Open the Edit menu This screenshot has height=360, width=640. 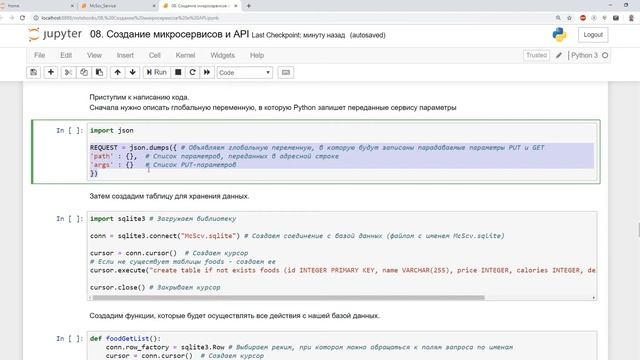click(x=66, y=55)
